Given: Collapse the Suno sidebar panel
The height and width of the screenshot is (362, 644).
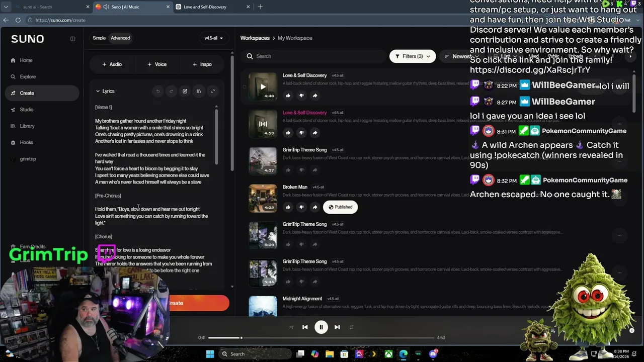Looking at the screenshot, I should click(72, 39).
